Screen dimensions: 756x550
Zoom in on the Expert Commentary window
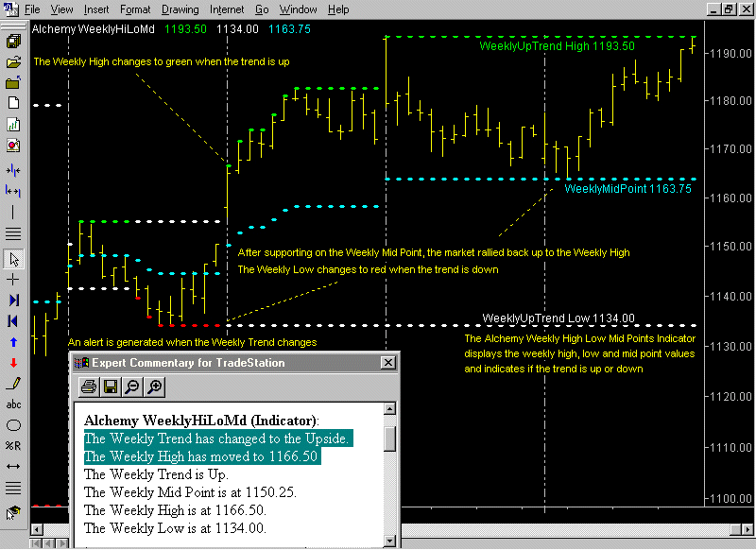click(154, 387)
